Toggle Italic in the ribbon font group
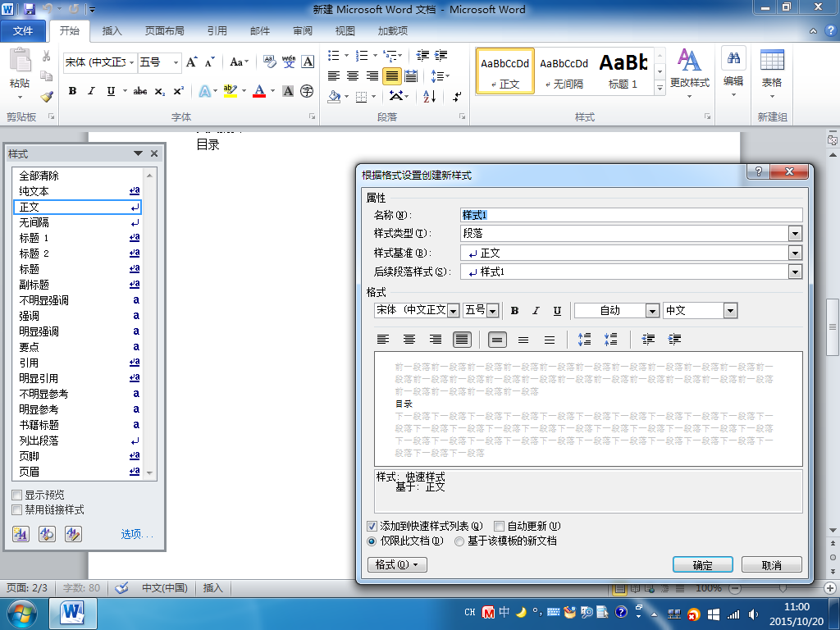This screenshot has width=840, height=630. click(x=92, y=91)
